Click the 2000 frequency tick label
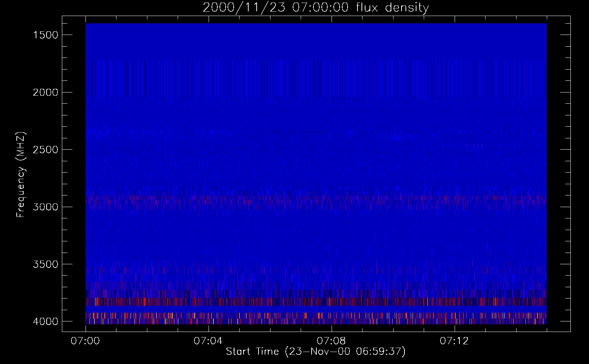The height and width of the screenshot is (364, 589). click(46, 92)
